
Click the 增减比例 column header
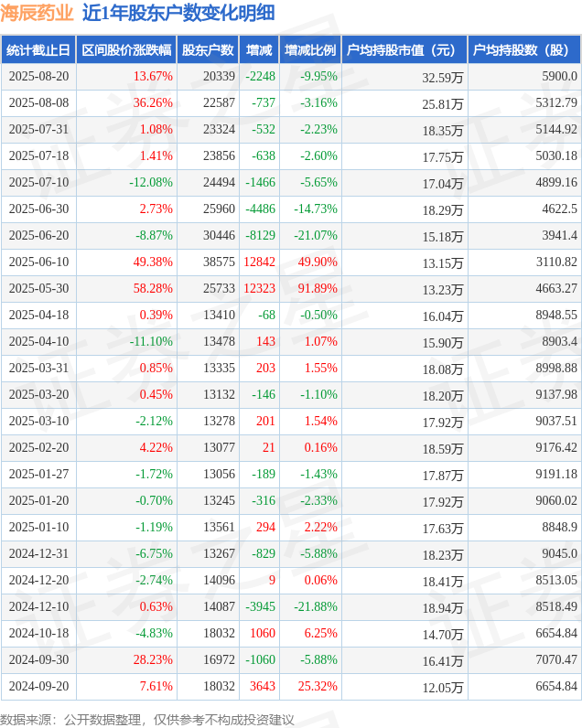coord(310,49)
